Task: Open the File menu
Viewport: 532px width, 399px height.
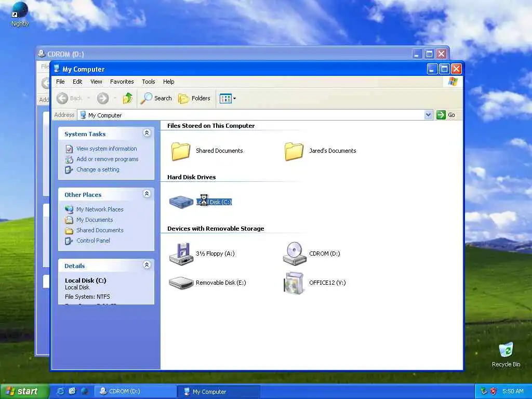Action: [x=60, y=82]
